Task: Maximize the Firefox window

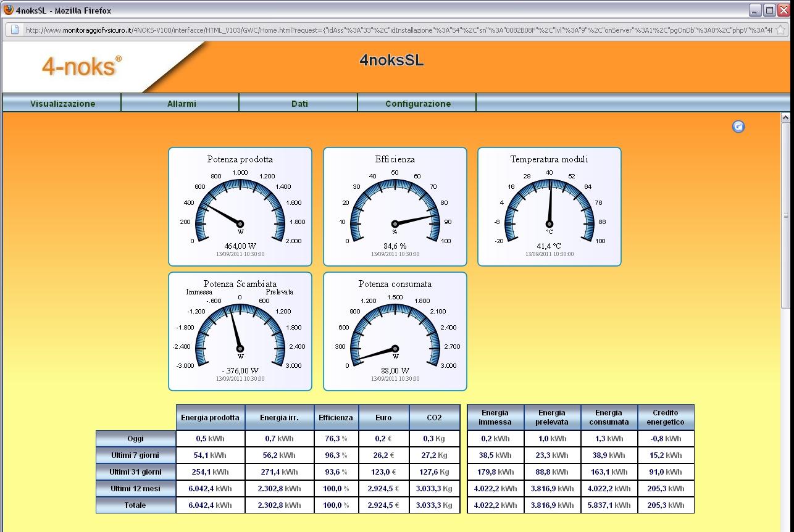Action: point(769,10)
